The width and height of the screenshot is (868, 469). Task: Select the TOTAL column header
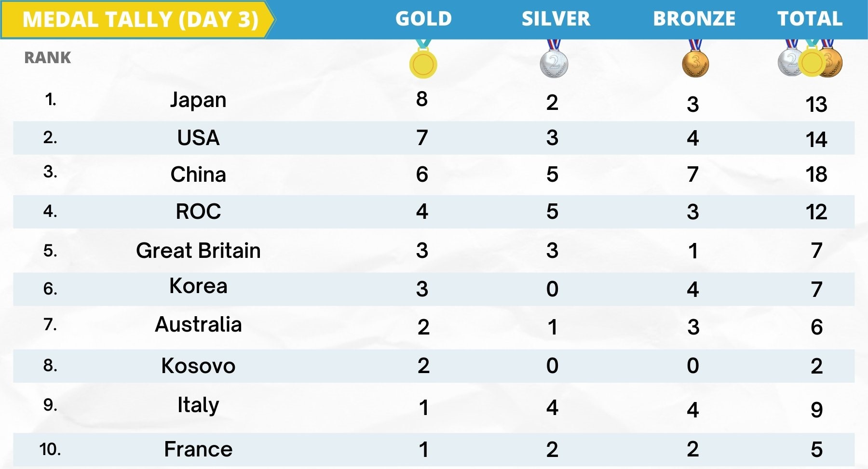tap(810, 19)
